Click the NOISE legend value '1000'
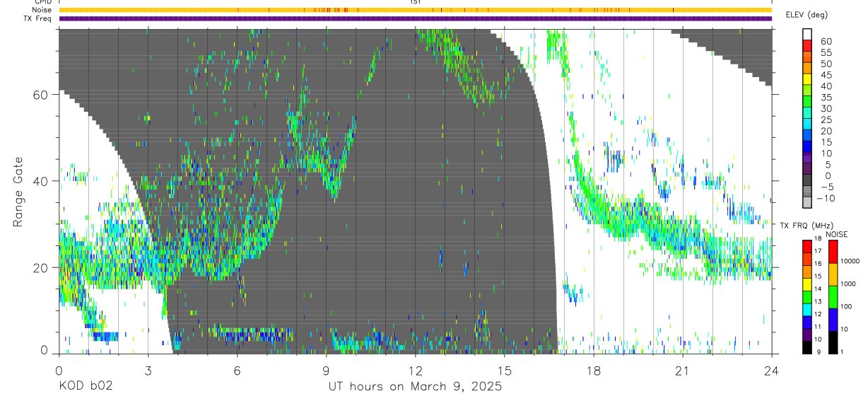Image resolution: width=868 pixels, height=401 pixels. click(849, 284)
